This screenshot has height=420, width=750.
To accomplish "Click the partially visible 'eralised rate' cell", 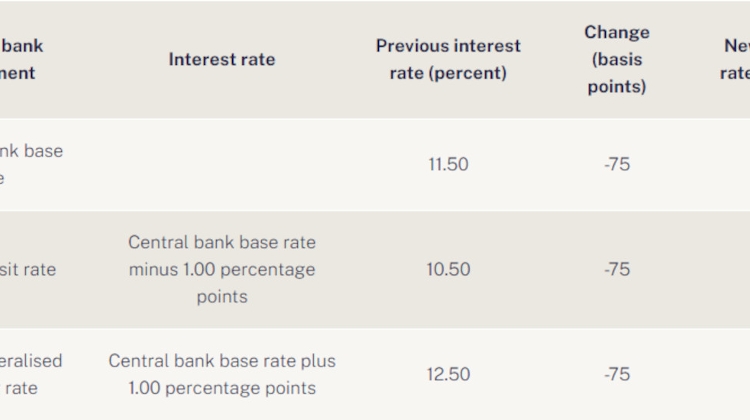I will [31, 374].
